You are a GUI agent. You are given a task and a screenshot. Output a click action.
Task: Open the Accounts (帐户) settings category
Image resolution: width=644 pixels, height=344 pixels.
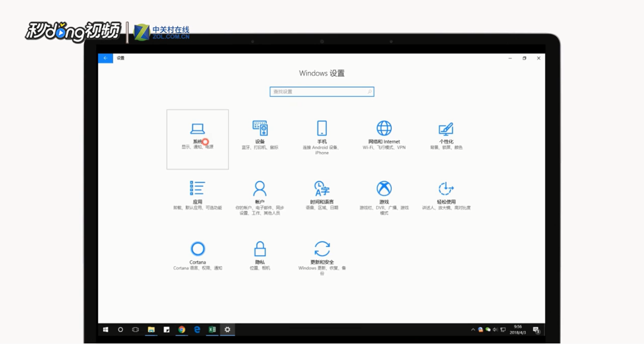[x=259, y=194]
